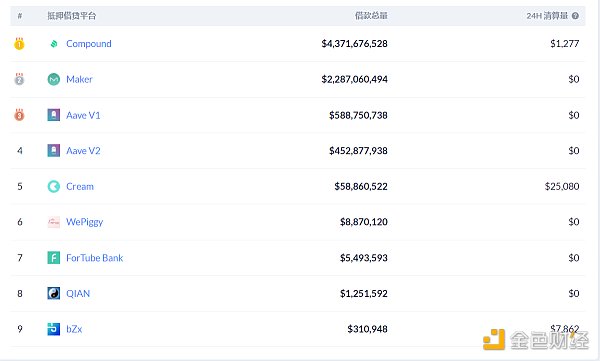Click the Aave V1 ghost icon
Viewport: 600px width, 361px height.
(x=54, y=115)
